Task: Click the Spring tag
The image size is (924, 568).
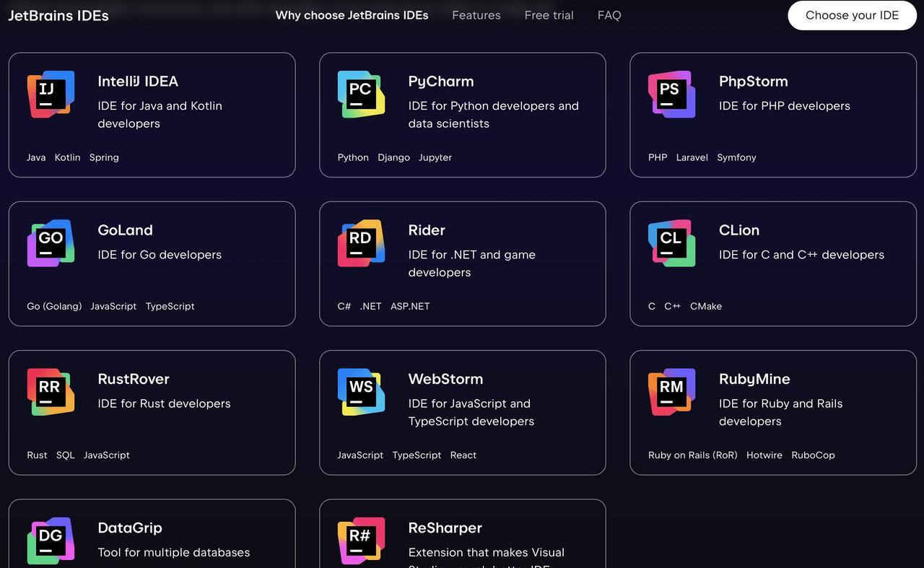Action: [104, 157]
